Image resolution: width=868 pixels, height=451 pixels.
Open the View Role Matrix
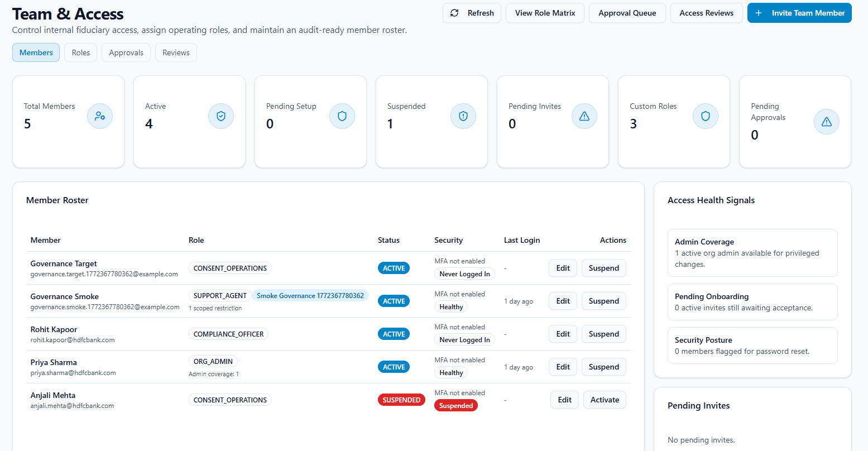coord(545,12)
